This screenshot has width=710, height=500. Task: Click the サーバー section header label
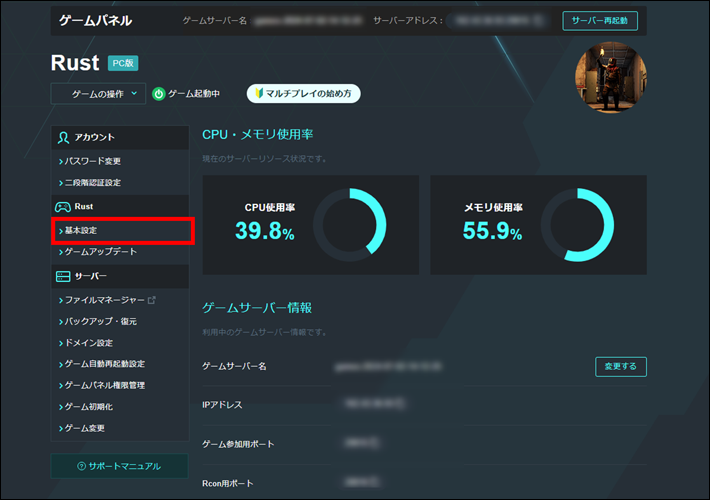coord(91,276)
